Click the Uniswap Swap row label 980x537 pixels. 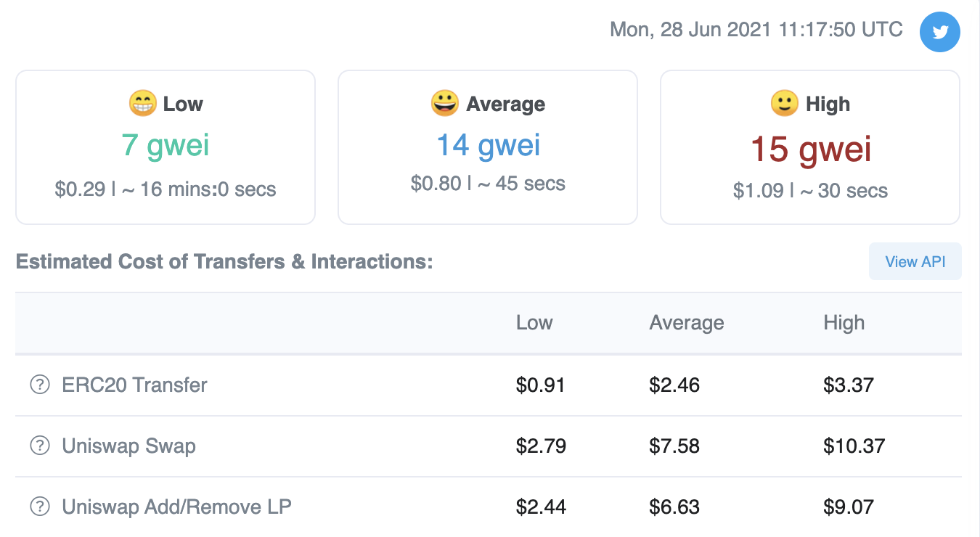[129, 446]
